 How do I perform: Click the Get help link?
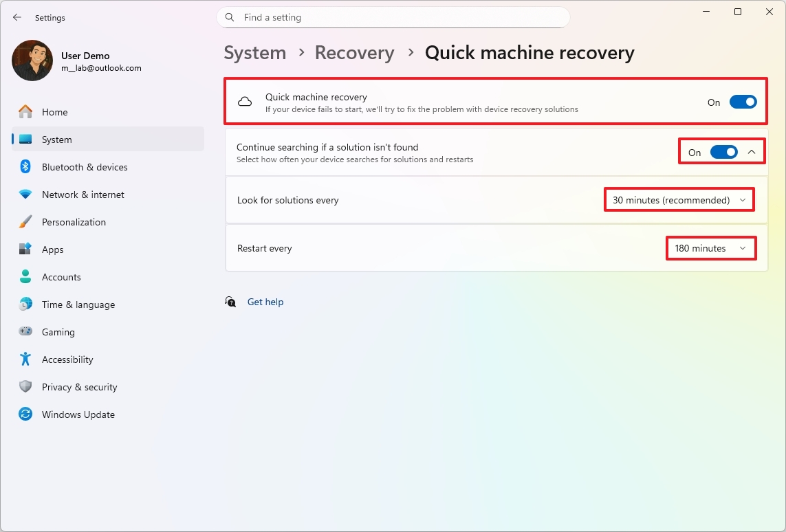coord(265,302)
